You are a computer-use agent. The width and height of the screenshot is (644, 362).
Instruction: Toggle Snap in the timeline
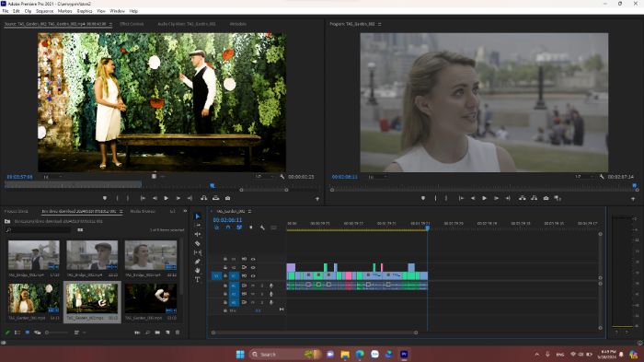(228, 228)
